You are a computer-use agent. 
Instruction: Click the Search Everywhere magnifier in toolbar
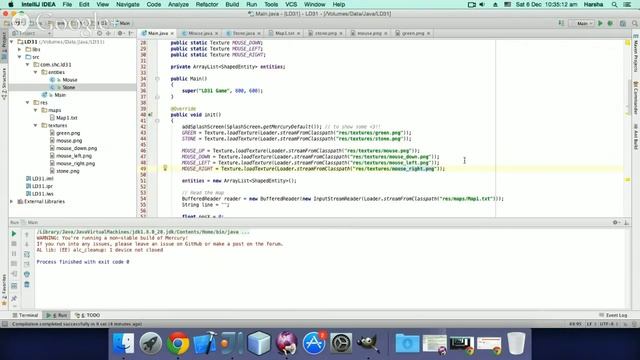click(635, 23)
